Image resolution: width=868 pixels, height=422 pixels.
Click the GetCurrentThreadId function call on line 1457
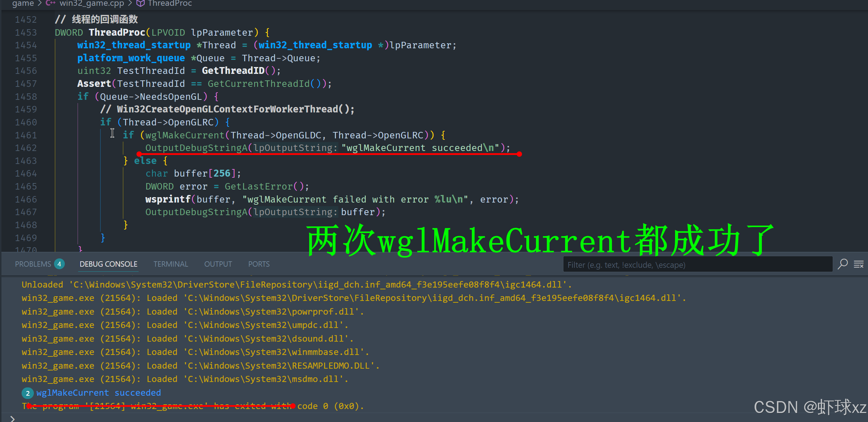[258, 84]
